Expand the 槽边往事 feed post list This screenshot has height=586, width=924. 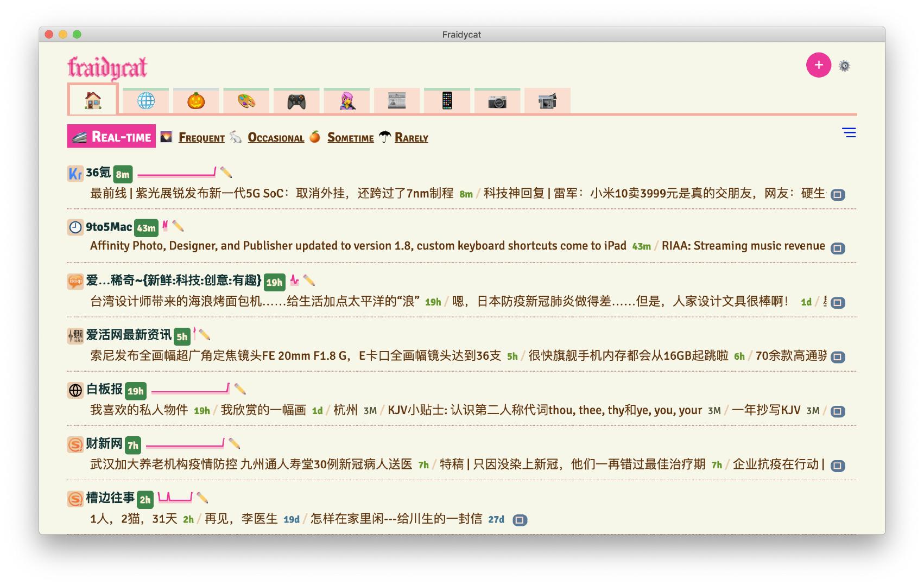click(x=520, y=520)
